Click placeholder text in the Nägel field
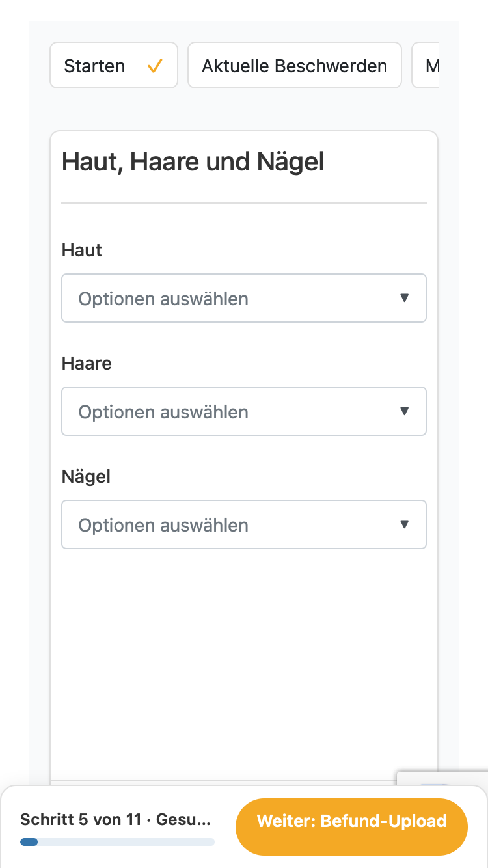 (x=163, y=525)
